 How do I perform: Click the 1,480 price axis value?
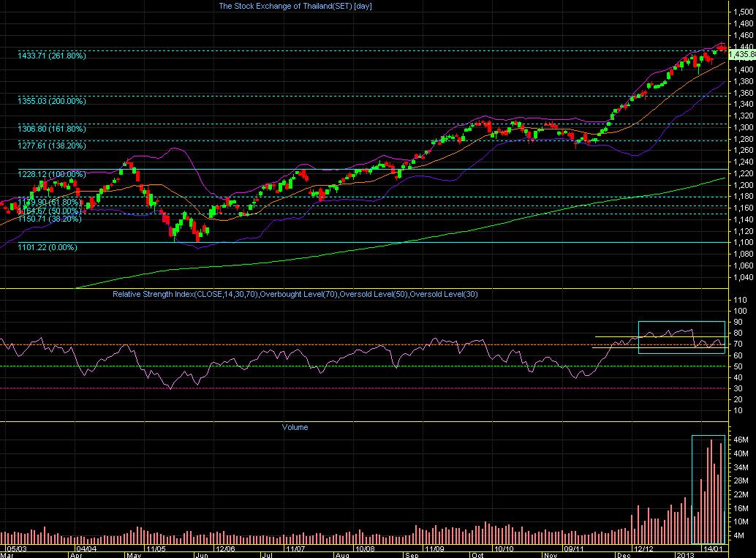tap(743, 23)
